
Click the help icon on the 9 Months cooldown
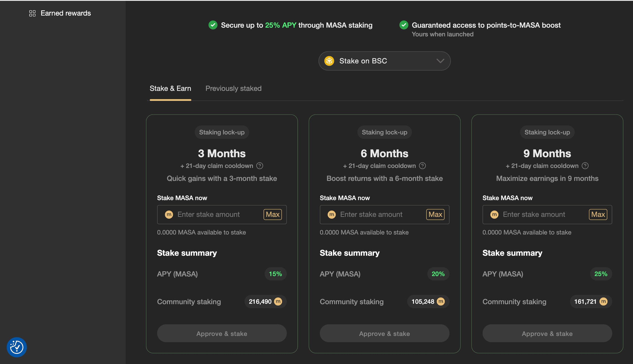585,166
